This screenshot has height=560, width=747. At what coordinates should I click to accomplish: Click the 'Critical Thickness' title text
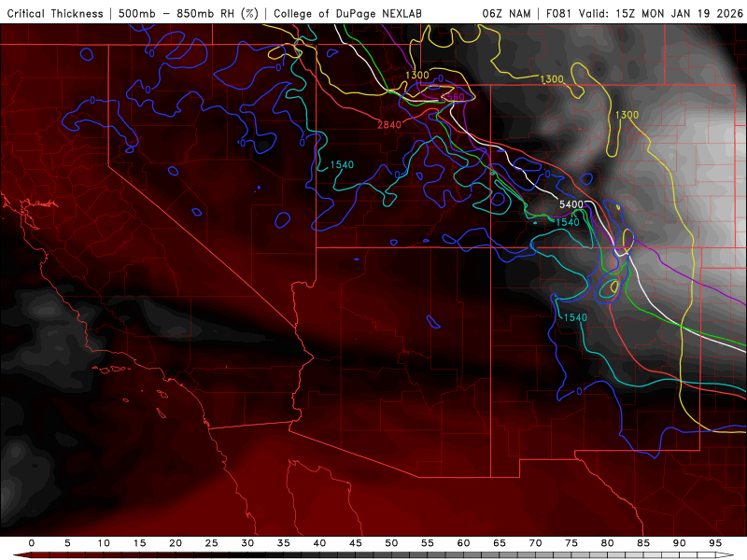tap(55, 13)
